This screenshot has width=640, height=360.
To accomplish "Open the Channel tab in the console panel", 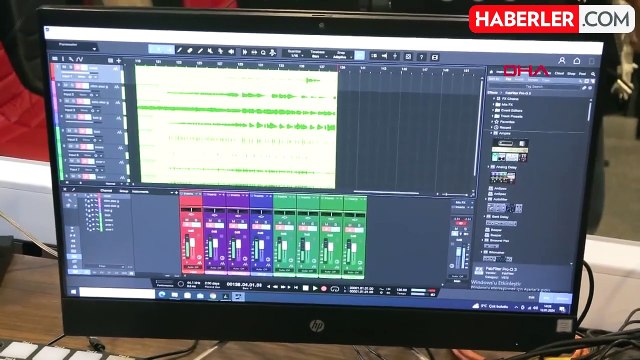I will click(x=106, y=191).
